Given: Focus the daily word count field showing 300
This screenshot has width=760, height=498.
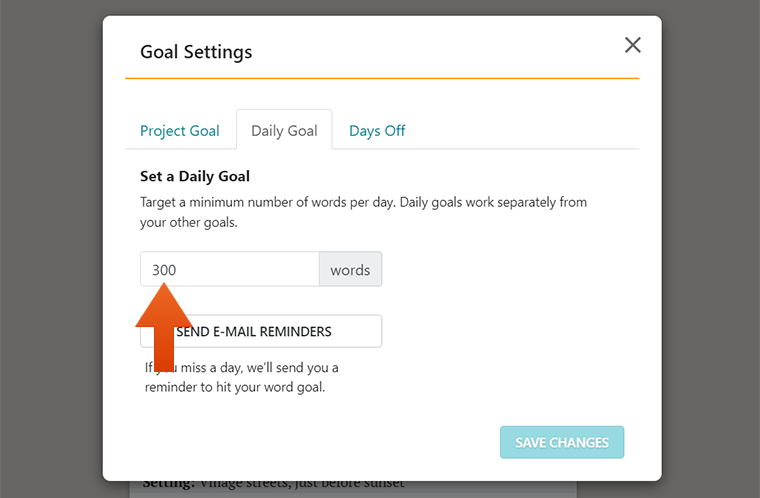Looking at the screenshot, I should coord(230,269).
